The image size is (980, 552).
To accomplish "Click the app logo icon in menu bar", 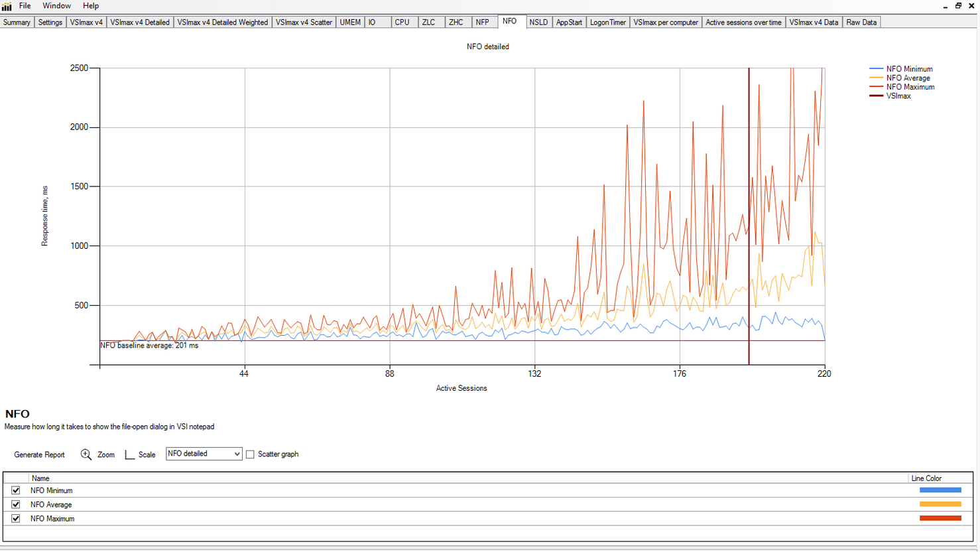I will (7, 6).
